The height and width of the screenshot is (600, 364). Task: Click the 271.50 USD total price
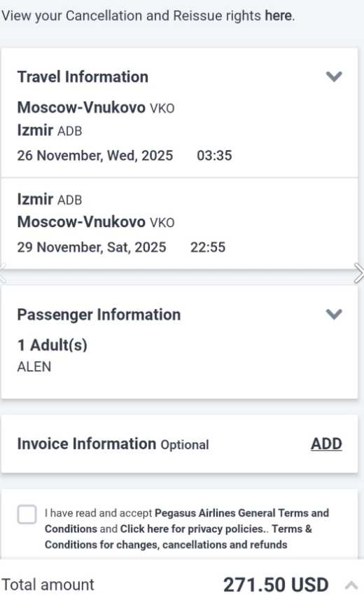(x=276, y=585)
